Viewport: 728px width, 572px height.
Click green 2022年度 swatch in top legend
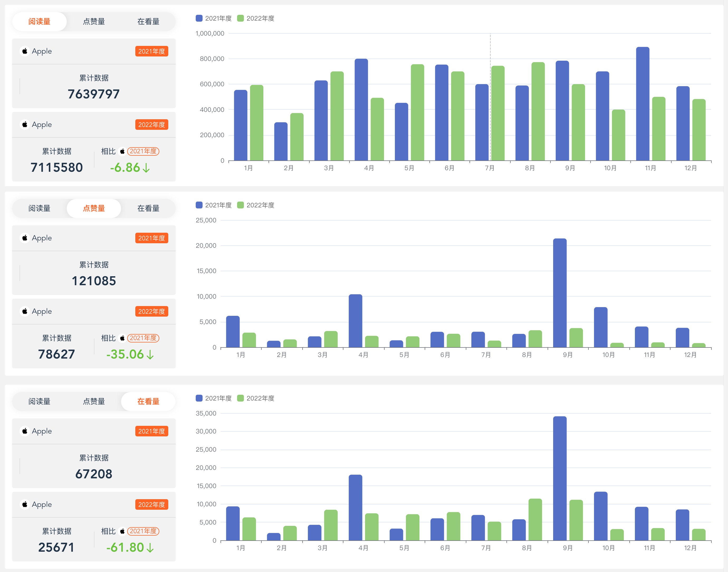pos(240,18)
